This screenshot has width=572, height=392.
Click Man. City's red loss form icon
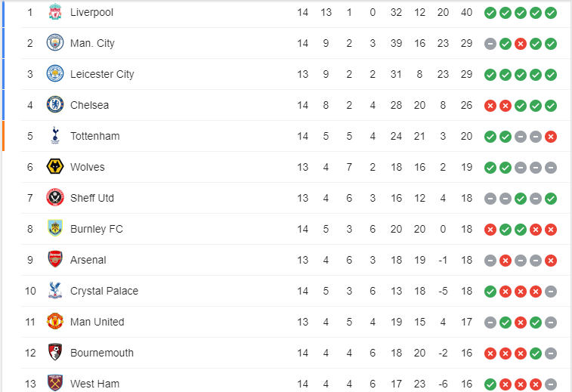click(521, 44)
